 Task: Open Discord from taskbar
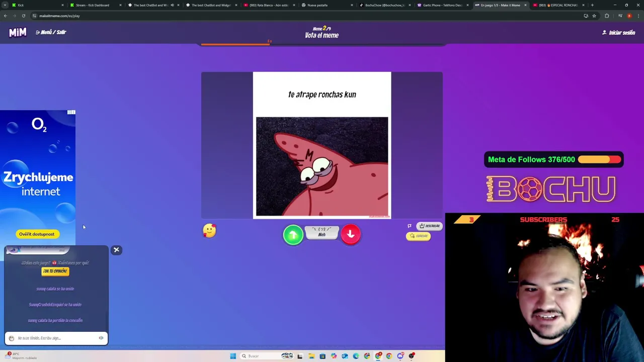[x=400, y=356]
